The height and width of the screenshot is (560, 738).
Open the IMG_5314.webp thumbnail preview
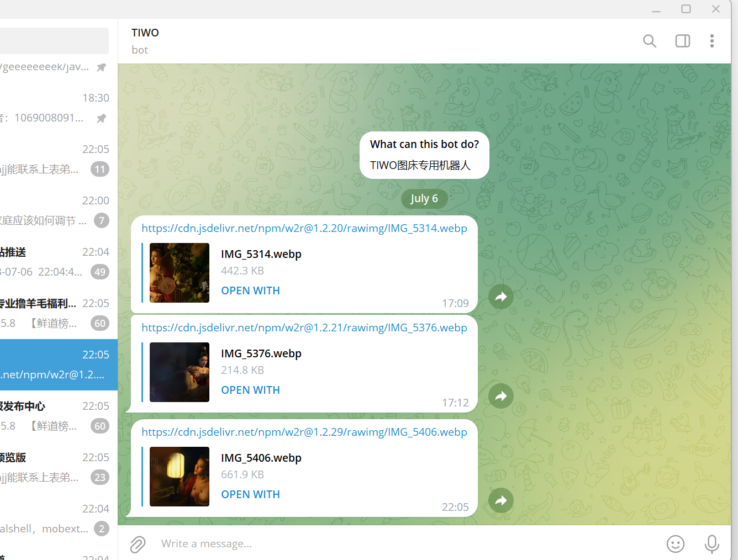pyautogui.click(x=180, y=273)
